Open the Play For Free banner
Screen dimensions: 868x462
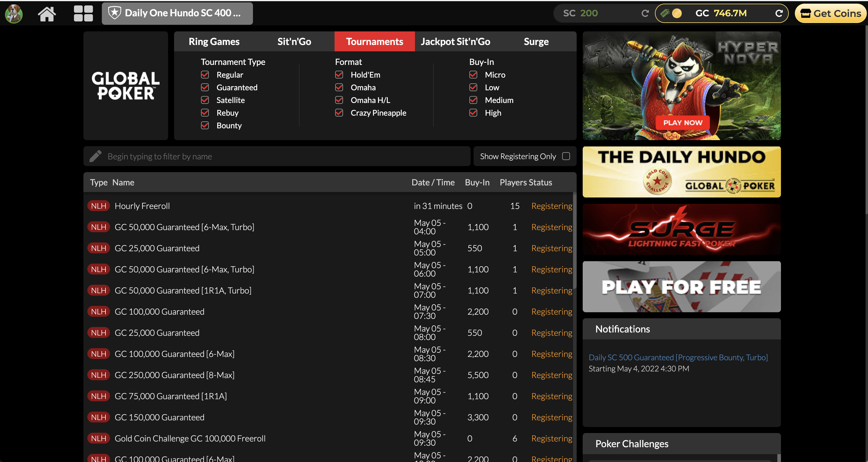[681, 287]
